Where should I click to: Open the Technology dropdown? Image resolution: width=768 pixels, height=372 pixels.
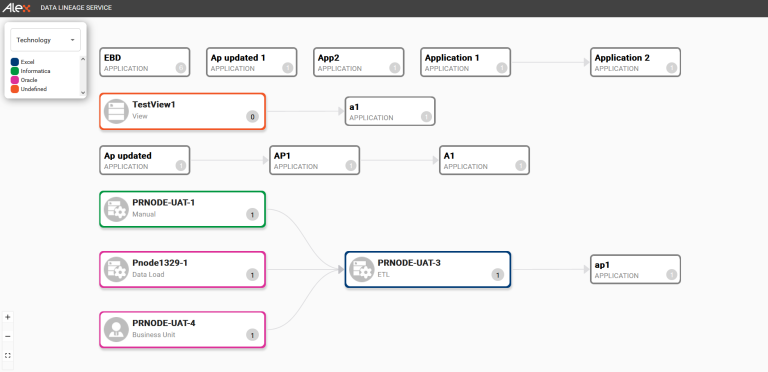(x=46, y=40)
